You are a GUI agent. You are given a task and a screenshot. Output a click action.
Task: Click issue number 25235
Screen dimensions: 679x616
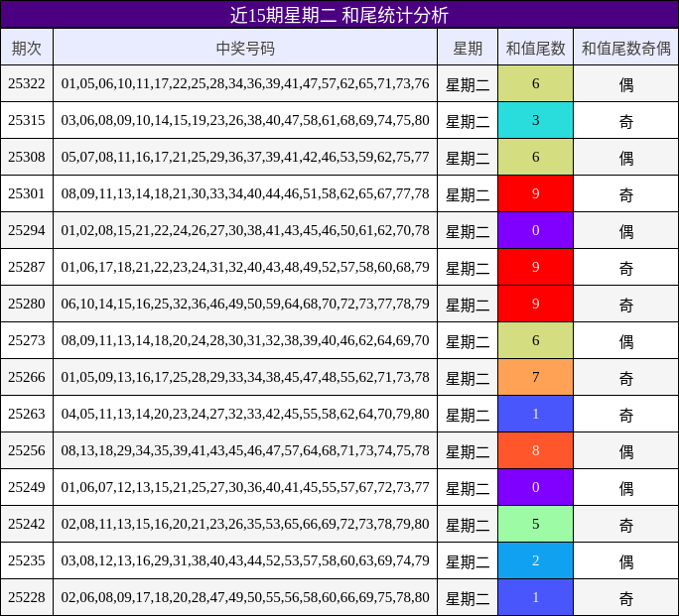click(27, 560)
